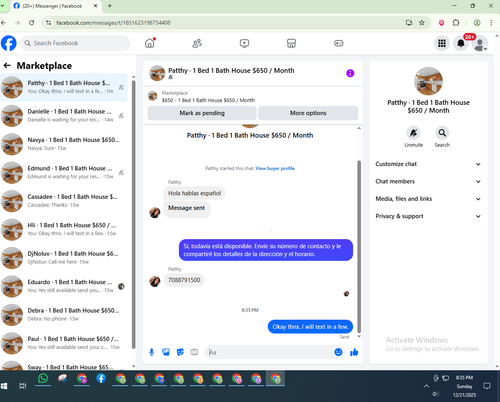Image resolution: width=500 pixels, height=402 pixels.
Task: Open the Marketplace storefront icon
Action: [291, 43]
